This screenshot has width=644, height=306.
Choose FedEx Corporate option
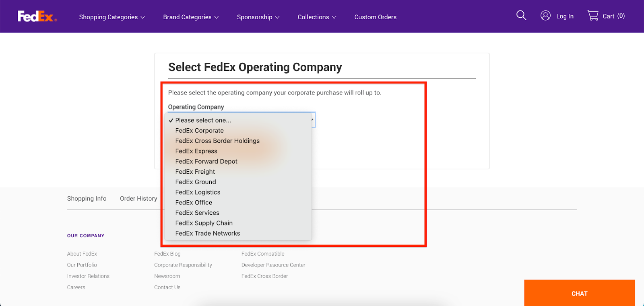238,131
